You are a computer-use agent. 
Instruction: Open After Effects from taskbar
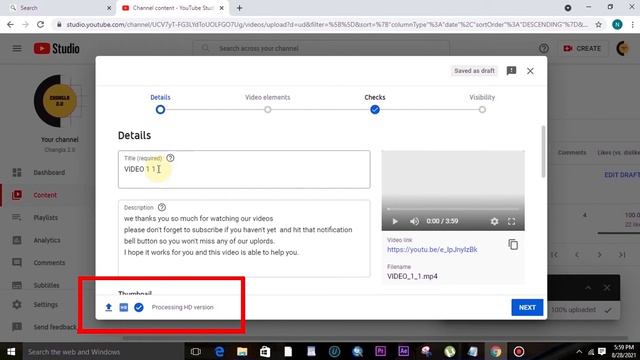(x=403, y=351)
